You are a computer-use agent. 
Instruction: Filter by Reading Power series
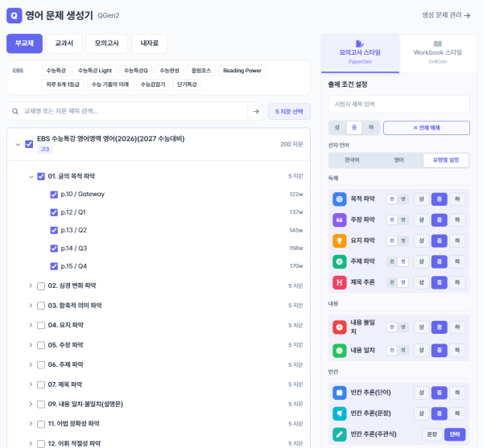click(x=242, y=71)
